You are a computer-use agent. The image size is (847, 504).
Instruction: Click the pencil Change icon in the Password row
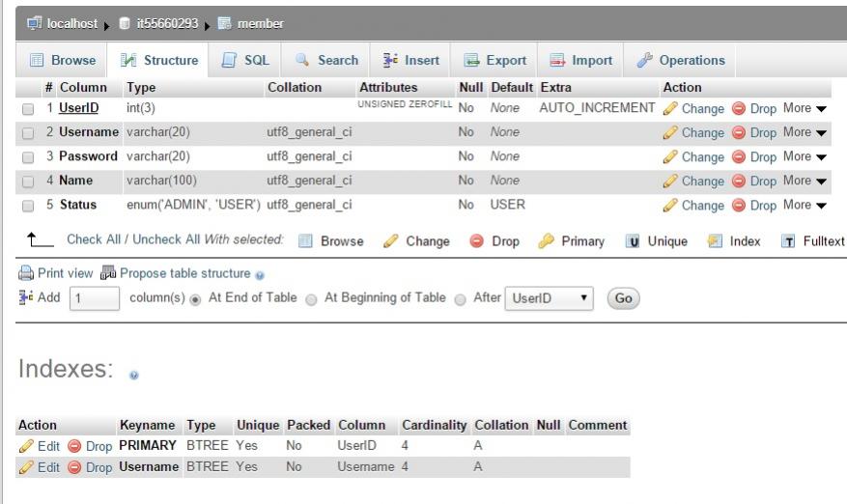point(670,157)
